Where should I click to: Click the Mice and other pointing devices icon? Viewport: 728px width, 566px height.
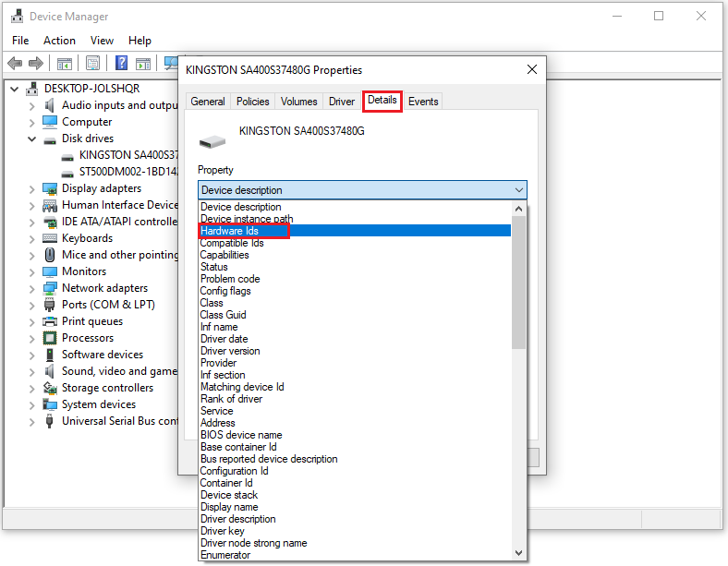click(50, 255)
